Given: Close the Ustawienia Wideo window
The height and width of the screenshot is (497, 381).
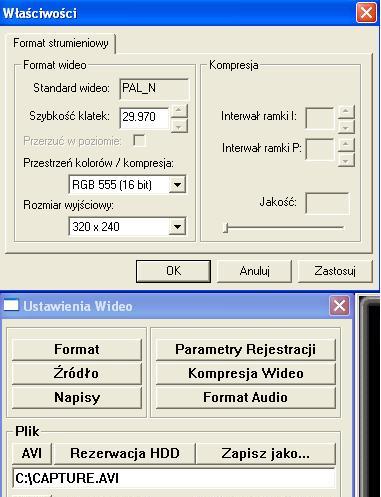Looking at the screenshot, I should click(339, 305).
